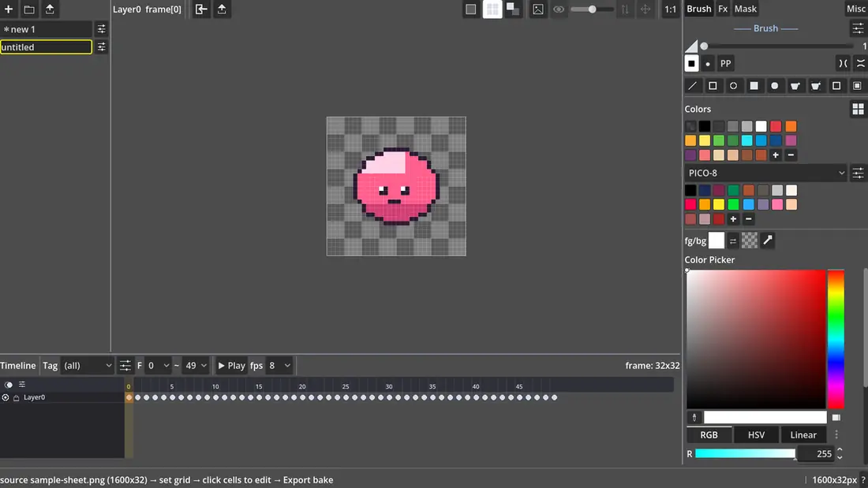868x488 pixels.
Task: Select the filled Circle tool
Action: pyautogui.click(x=774, y=86)
